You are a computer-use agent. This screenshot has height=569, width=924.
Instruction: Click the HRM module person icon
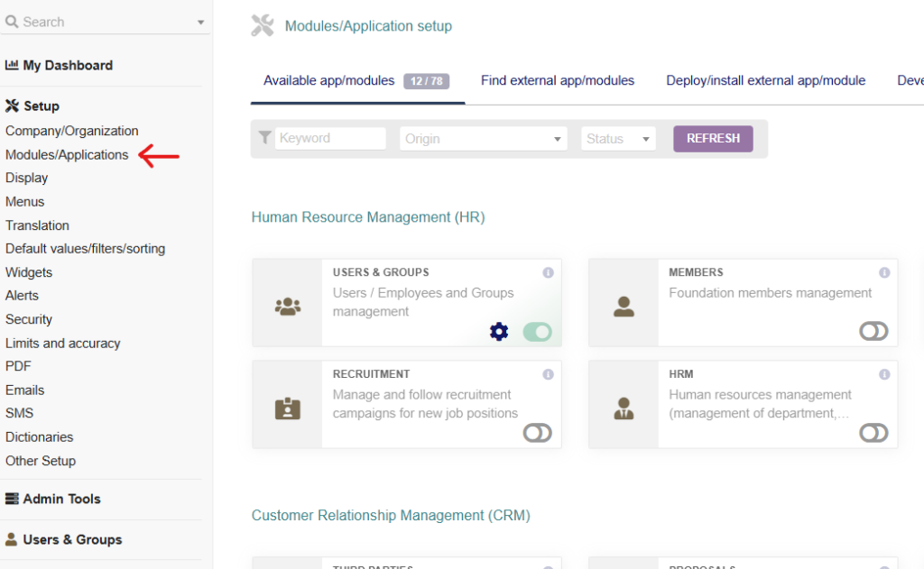point(624,408)
